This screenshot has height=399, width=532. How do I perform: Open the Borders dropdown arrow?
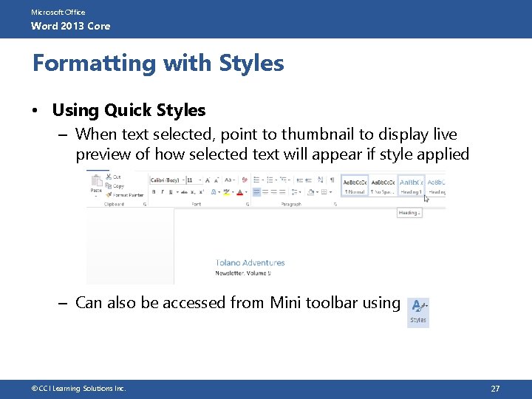pyautogui.click(x=330, y=192)
